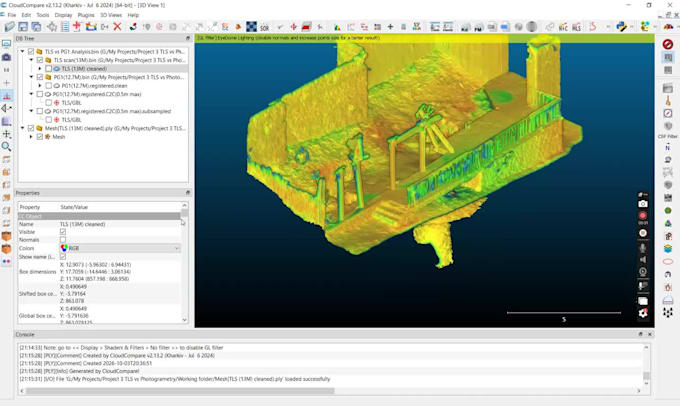Float the DB Tree panel with its dock button

(187, 39)
